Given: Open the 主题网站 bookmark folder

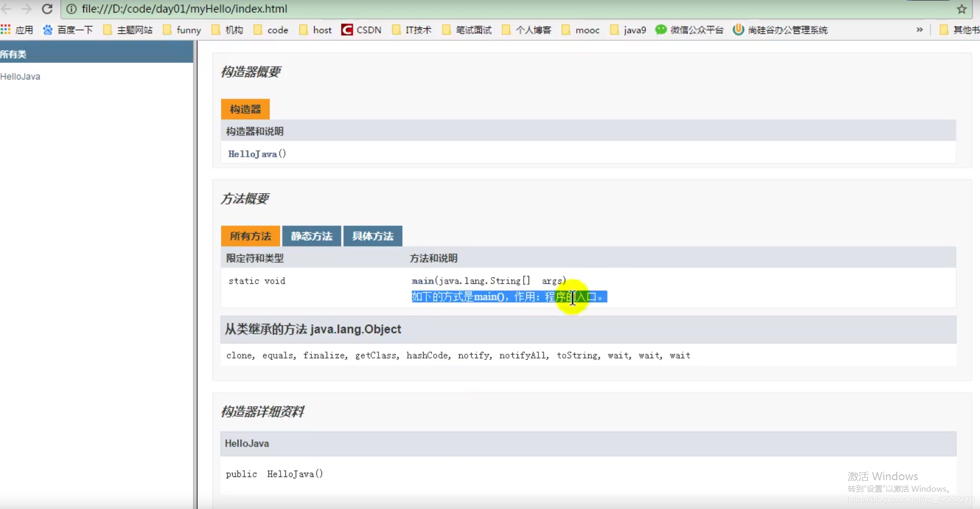Looking at the screenshot, I should coord(128,30).
